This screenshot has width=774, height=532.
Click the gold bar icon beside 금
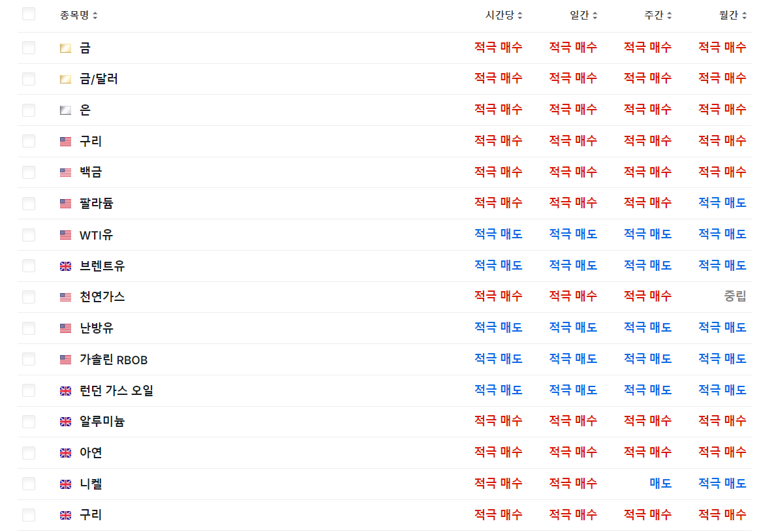pyautogui.click(x=65, y=48)
